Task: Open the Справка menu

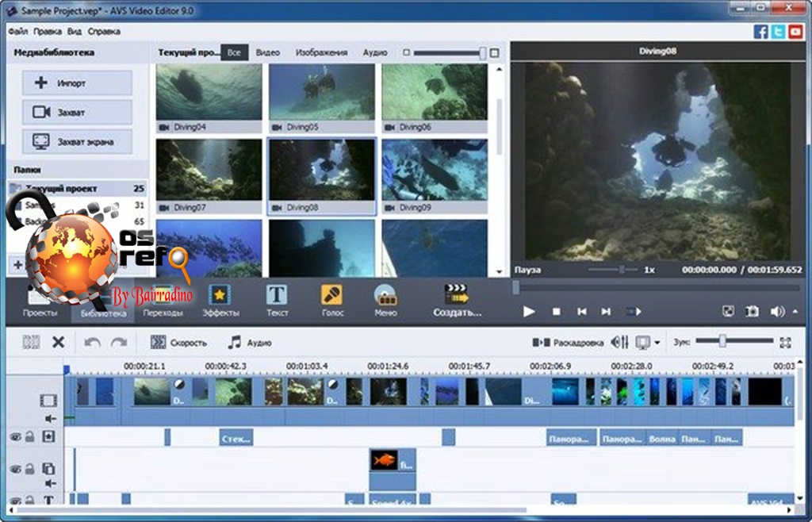Action: click(x=104, y=32)
